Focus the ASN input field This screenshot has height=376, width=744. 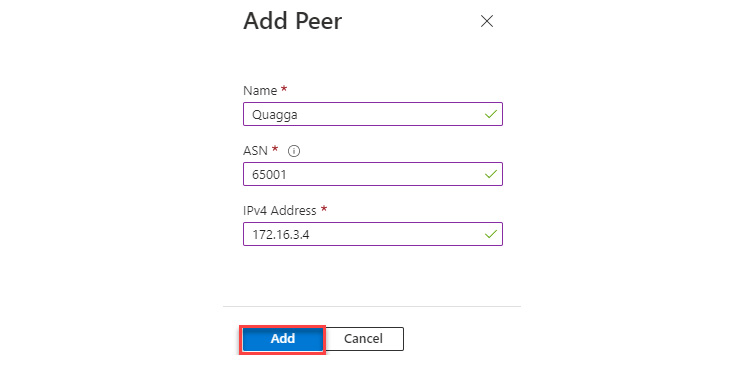pyautogui.click(x=372, y=174)
